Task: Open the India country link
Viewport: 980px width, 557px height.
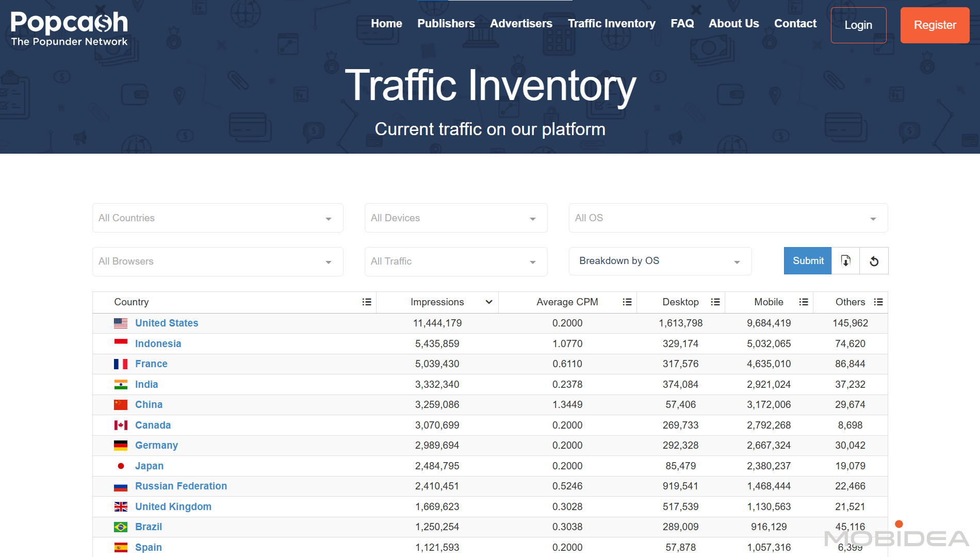Action: coord(146,384)
